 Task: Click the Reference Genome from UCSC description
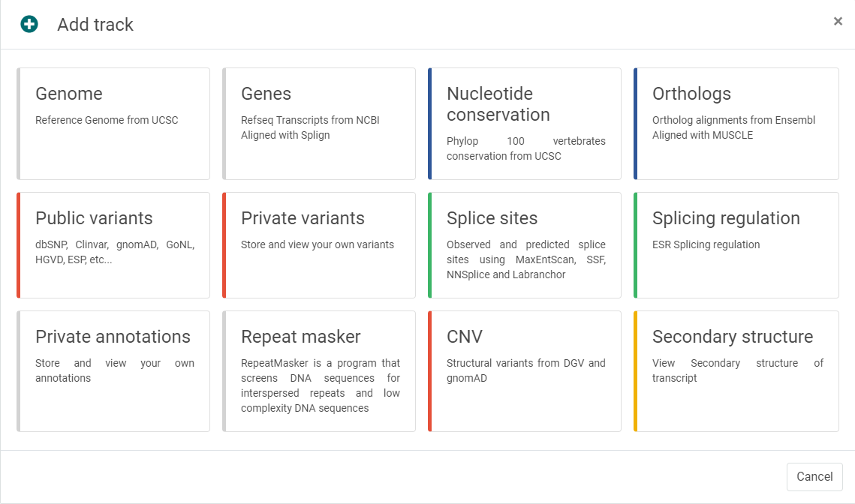pos(107,120)
